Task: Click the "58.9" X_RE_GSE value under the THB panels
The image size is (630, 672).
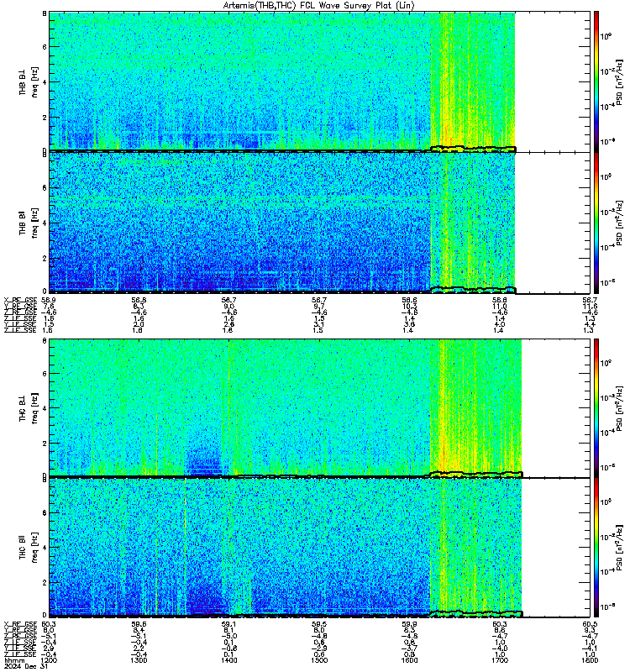Action: coord(48,301)
